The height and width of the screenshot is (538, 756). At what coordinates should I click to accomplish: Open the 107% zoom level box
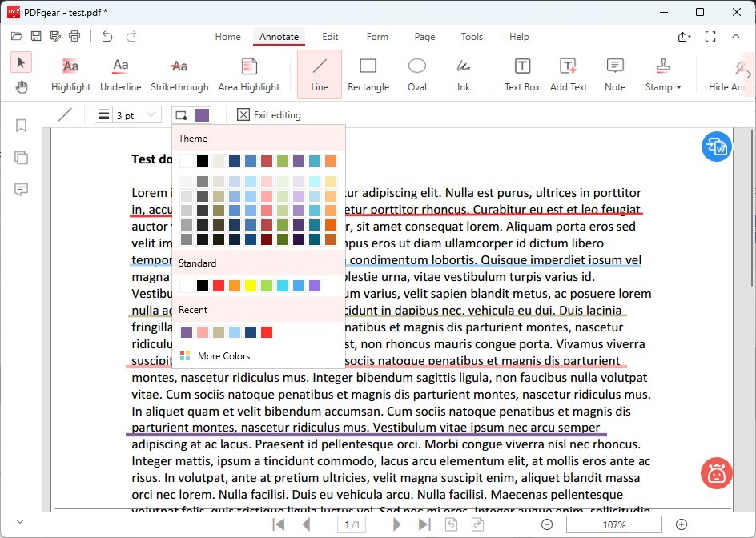pos(613,524)
